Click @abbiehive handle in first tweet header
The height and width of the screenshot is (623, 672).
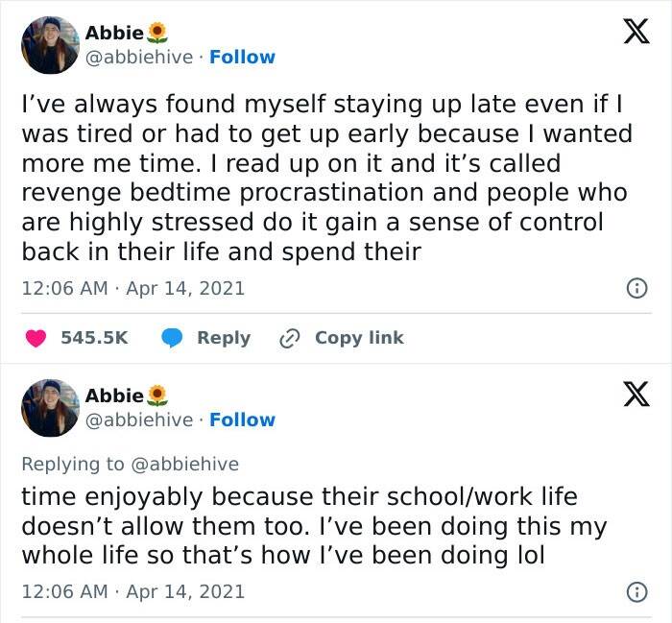coord(138,57)
